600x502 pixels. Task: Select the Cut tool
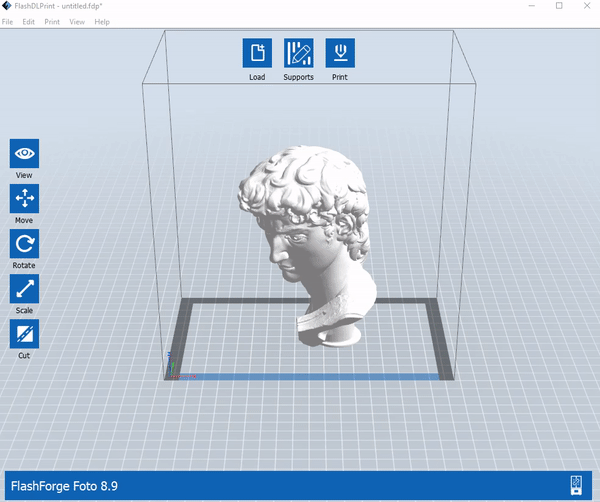coord(24,334)
